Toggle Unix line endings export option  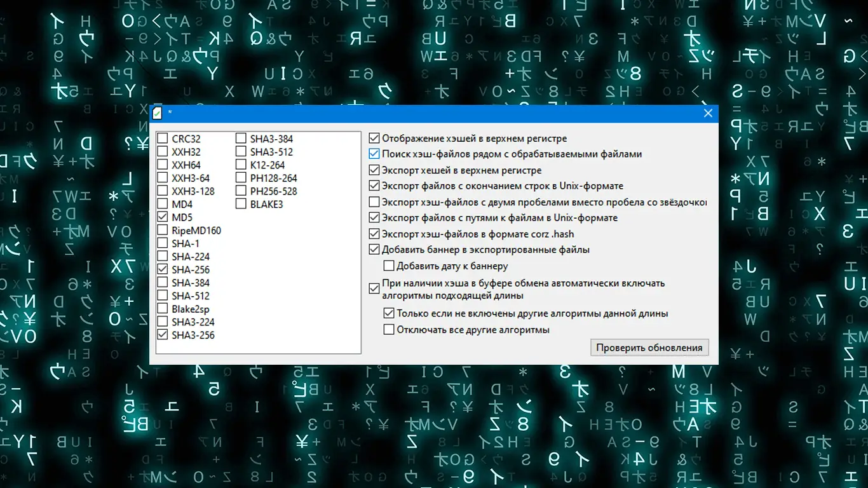pyautogui.click(x=374, y=186)
